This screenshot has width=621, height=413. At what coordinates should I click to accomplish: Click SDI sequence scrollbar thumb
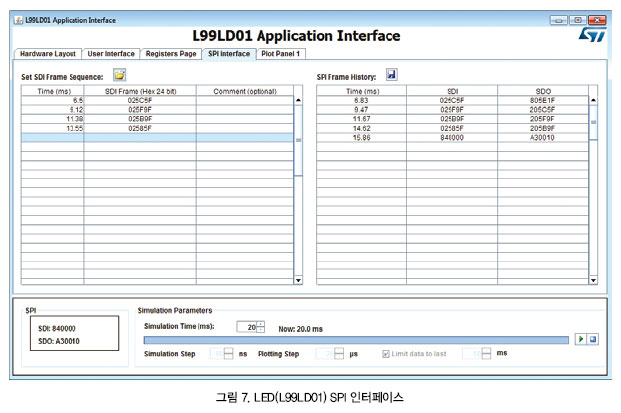click(x=298, y=140)
